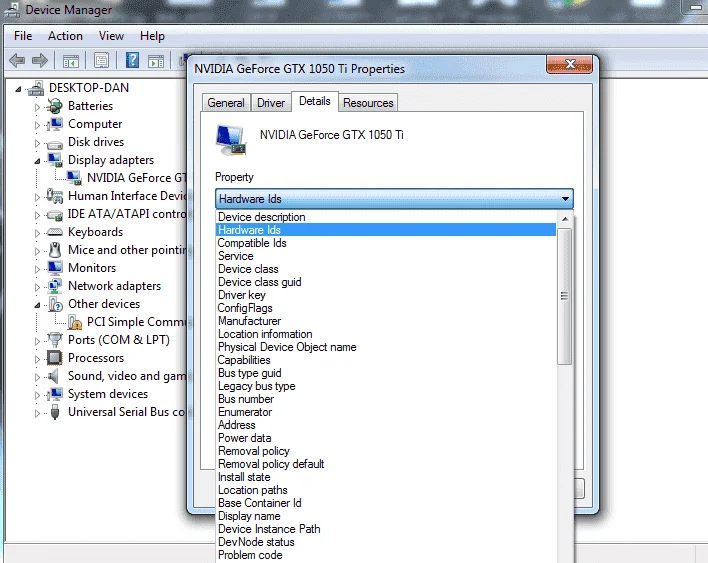Collapse the DESKTOP-DAN root node
708x563 pixels.
(18, 89)
